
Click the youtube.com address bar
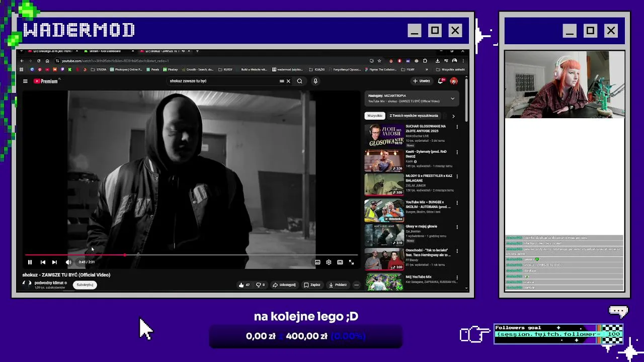pos(211,61)
